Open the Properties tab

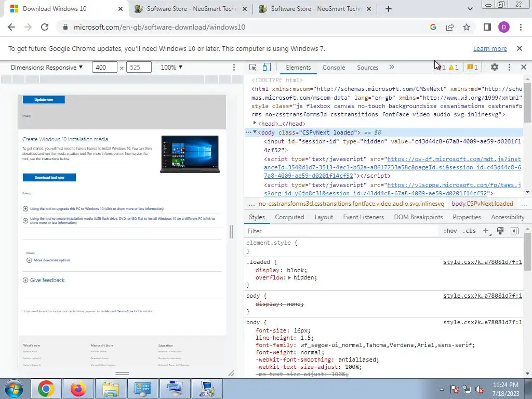467,217
